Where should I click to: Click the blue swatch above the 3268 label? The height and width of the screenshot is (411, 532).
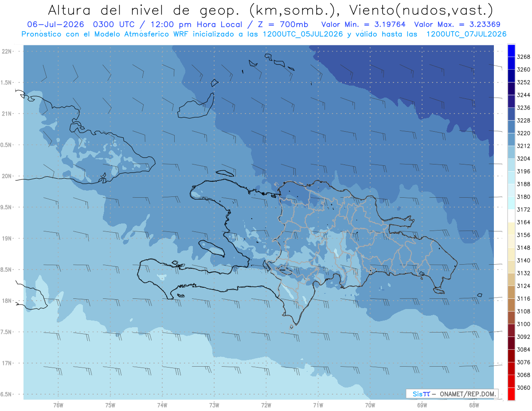click(511, 51)
